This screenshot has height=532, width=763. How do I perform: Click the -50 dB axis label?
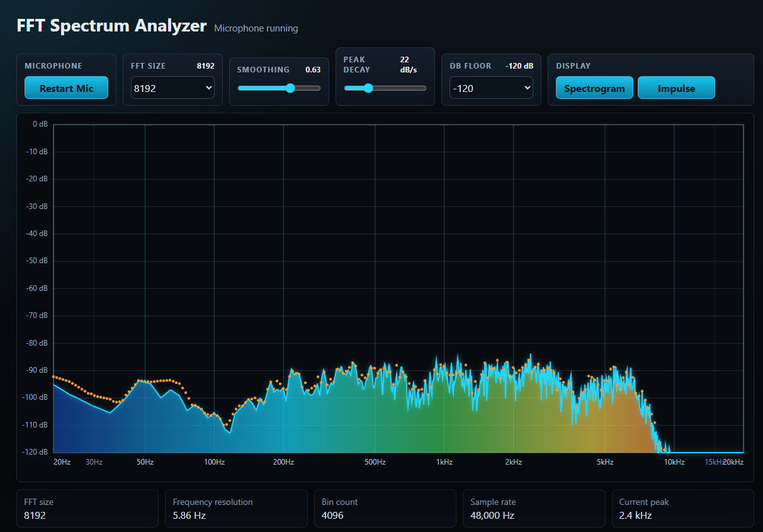(x=38, y=261)
